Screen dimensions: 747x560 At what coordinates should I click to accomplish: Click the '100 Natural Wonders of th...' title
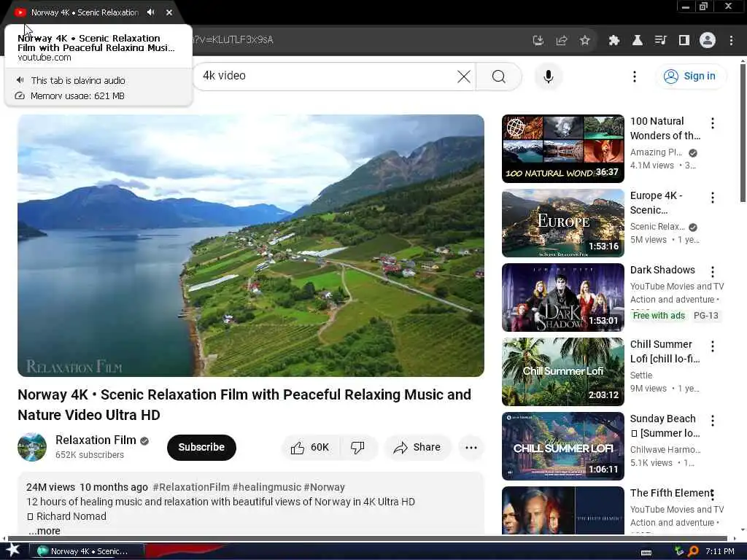click(x=665, y=128)
